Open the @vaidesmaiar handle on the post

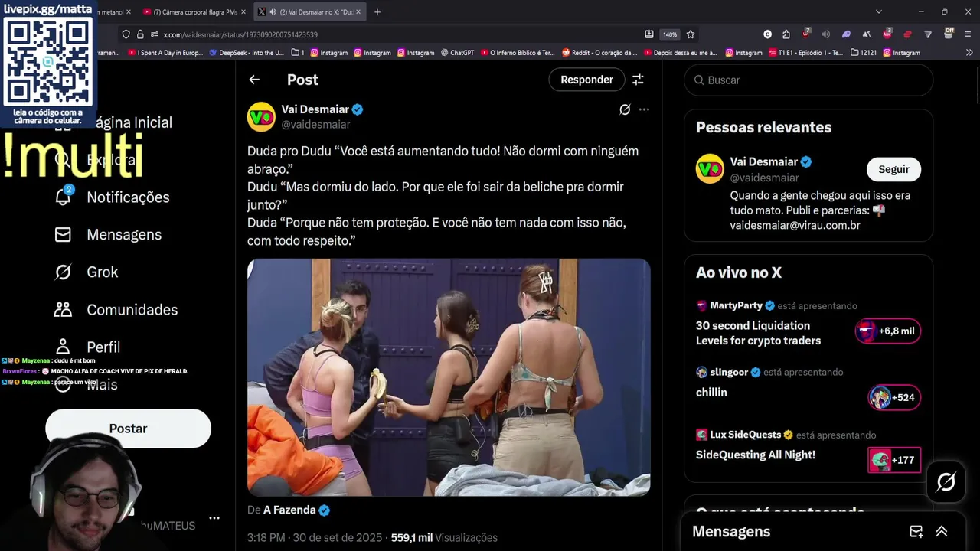315,124
